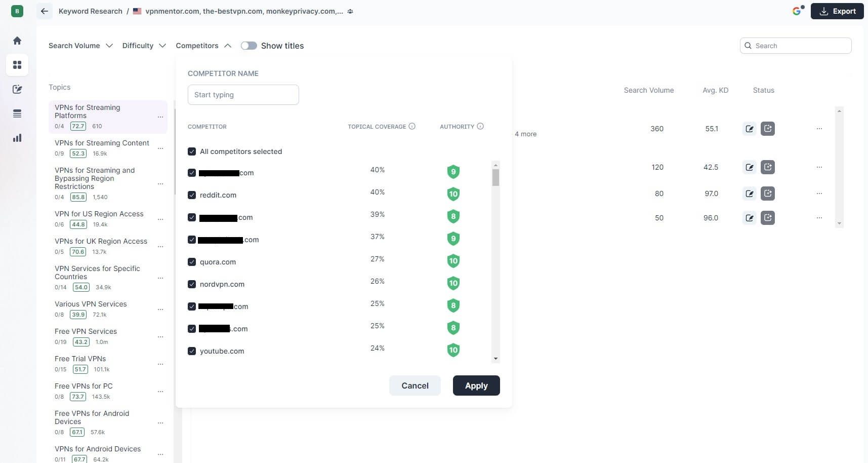Select Free VPNs for Android Devices topic

point(108,422)
